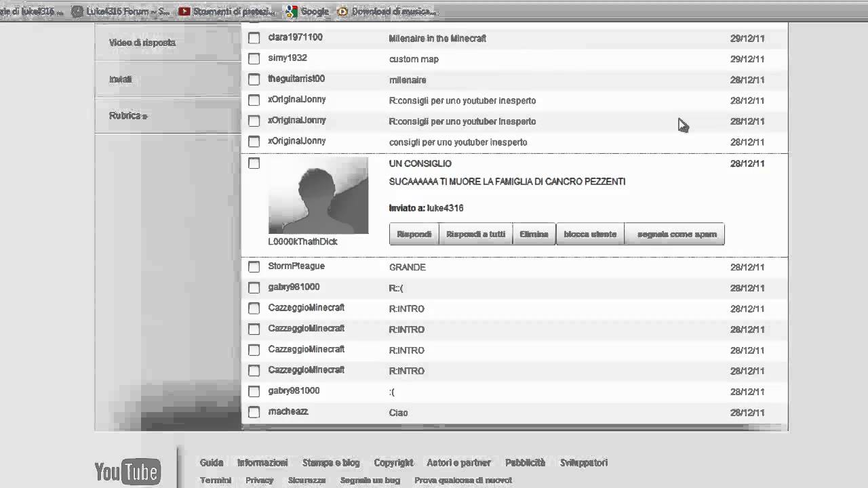Open the Inviati folder
This screenshot has height=488, width=868.
(121, 79)
